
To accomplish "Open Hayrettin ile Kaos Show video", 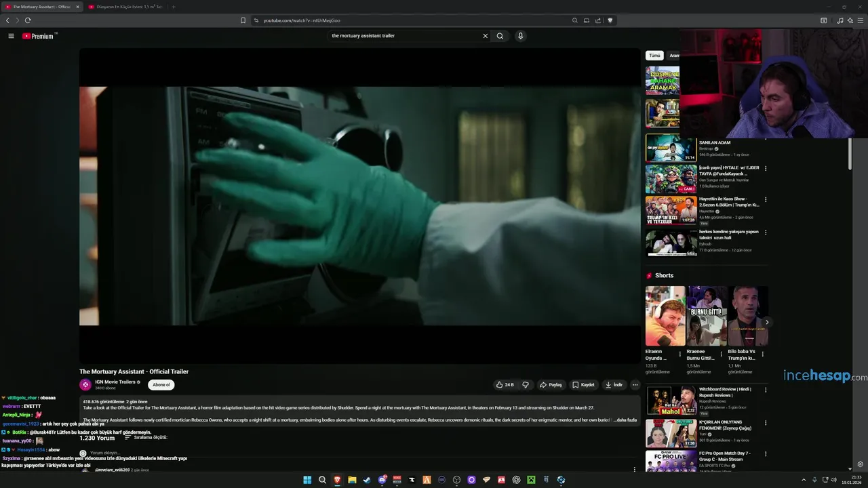I will tap(671, 211).
